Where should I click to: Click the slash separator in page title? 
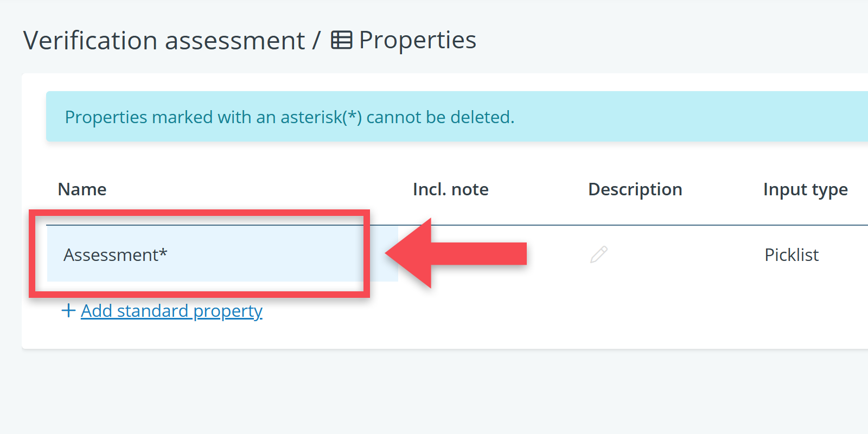click(x=316, y=41)
